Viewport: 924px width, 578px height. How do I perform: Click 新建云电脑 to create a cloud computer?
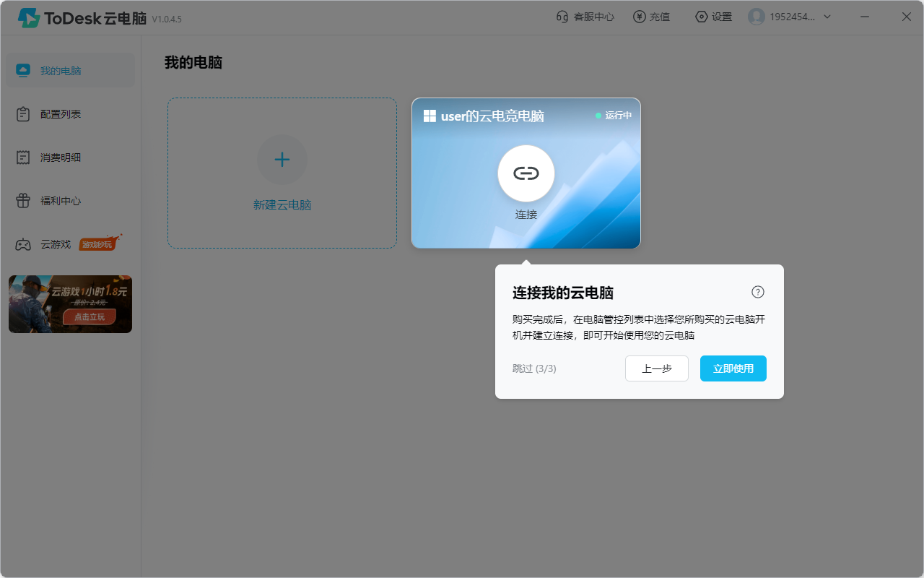coord(282,173)
